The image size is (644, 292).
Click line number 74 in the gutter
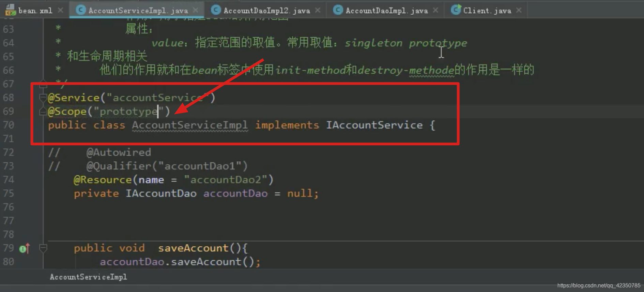9,180
